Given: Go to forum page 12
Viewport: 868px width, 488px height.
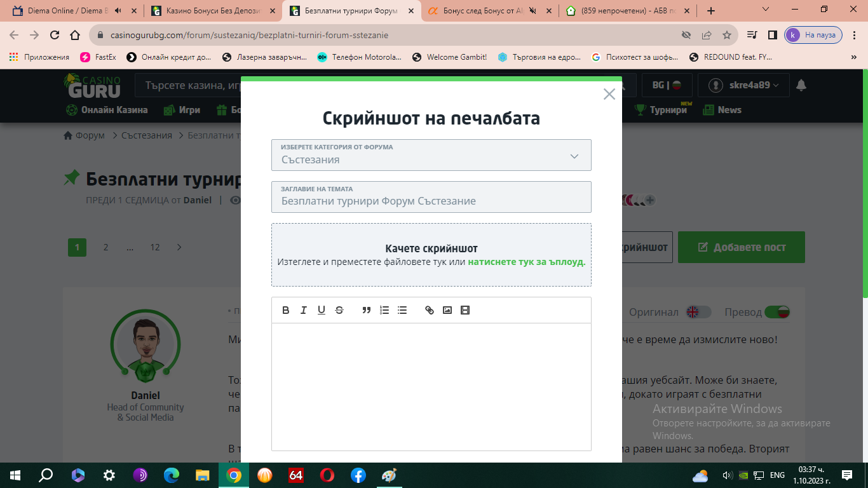Looking at the screenshot, I should (154, 247).
